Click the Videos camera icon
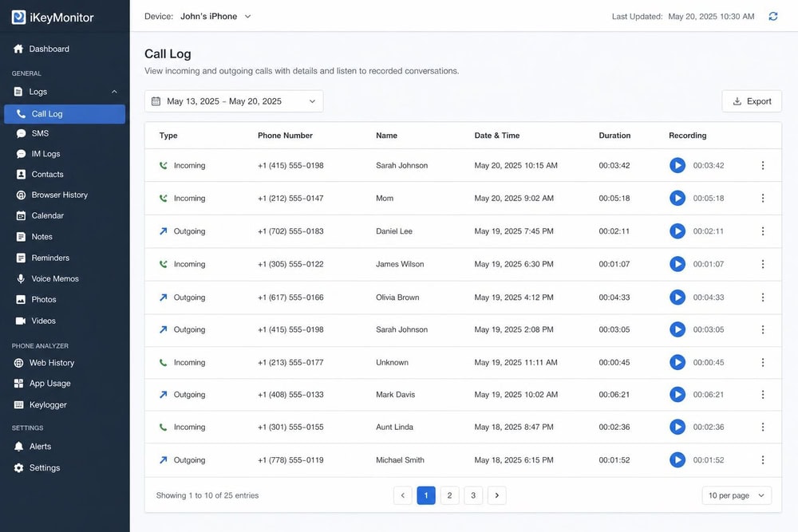Image resolution: width=798 pixels, height=532 pixels. click(x=21, y=321)
